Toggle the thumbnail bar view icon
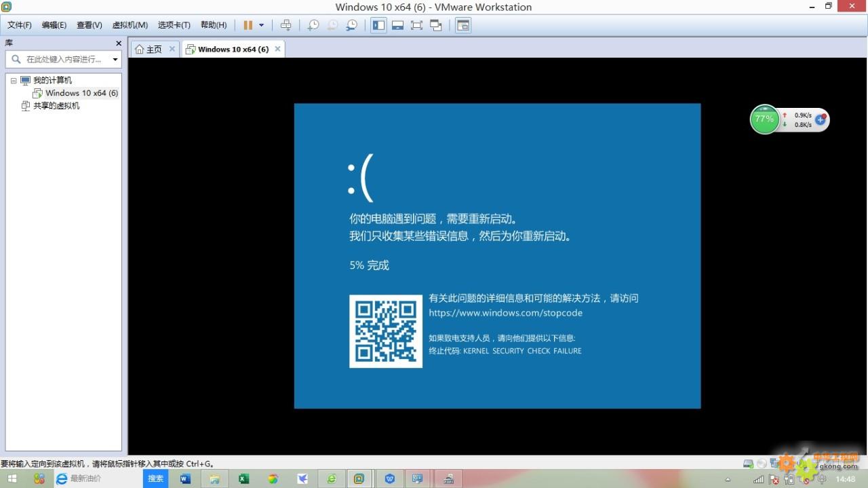Viewport: 868px width, 488px height. coord(398,25)
